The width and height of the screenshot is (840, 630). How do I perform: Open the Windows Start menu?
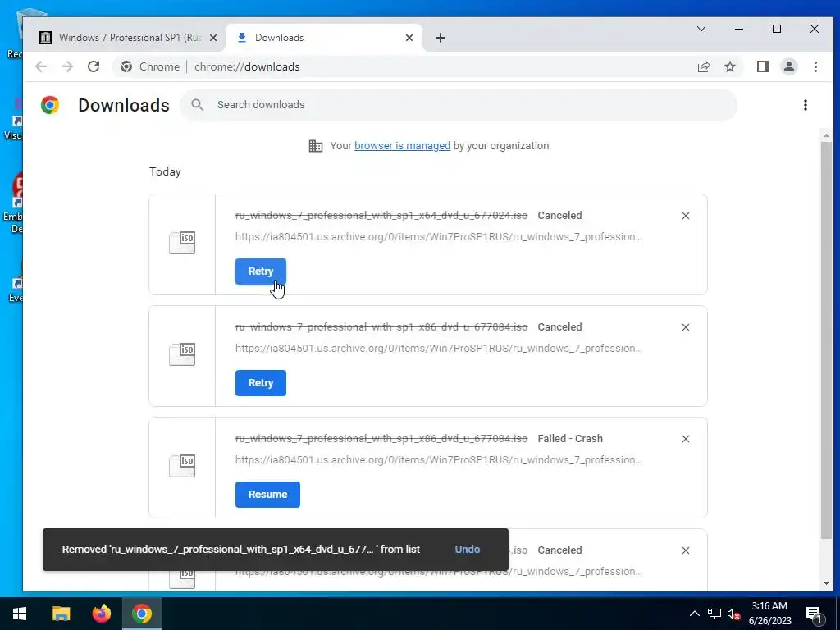pos(20,614)
